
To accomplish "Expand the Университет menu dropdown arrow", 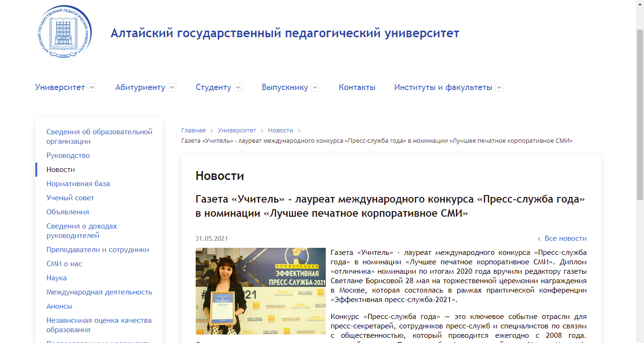I will tap(92, 87).
